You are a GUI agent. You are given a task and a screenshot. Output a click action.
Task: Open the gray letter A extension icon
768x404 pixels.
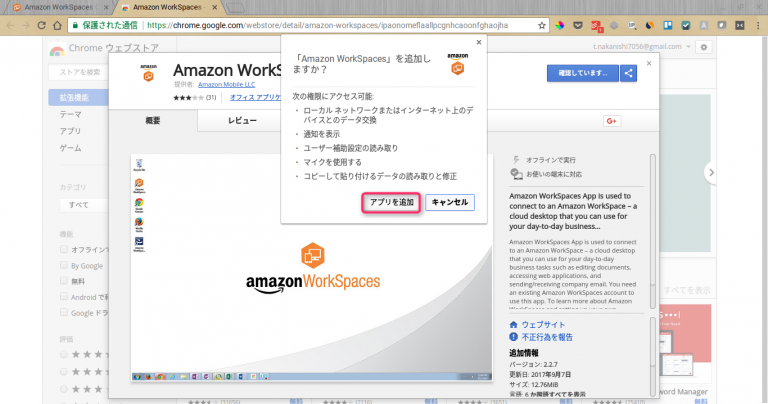click(x=703, y=25)
